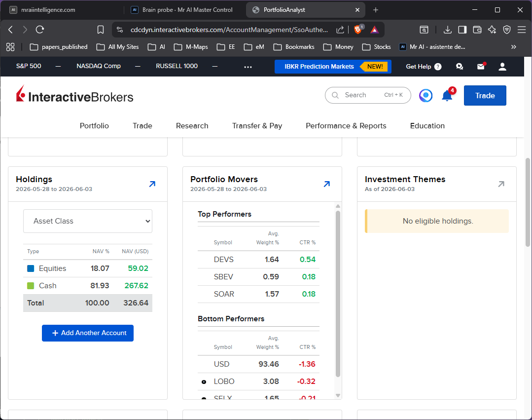Open the Get Help question icon
532x420 pixels.
(438, 67)
